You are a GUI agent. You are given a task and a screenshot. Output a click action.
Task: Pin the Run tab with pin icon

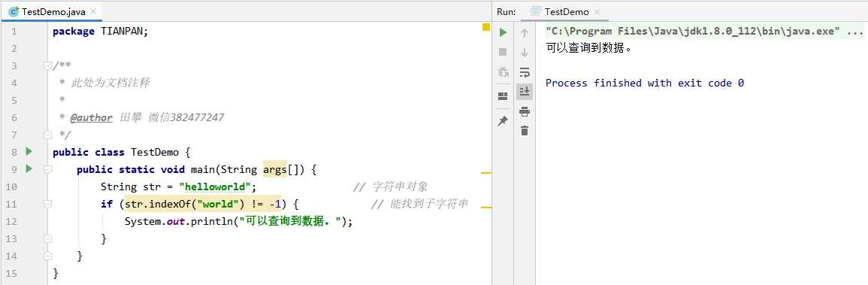(503, 121)
